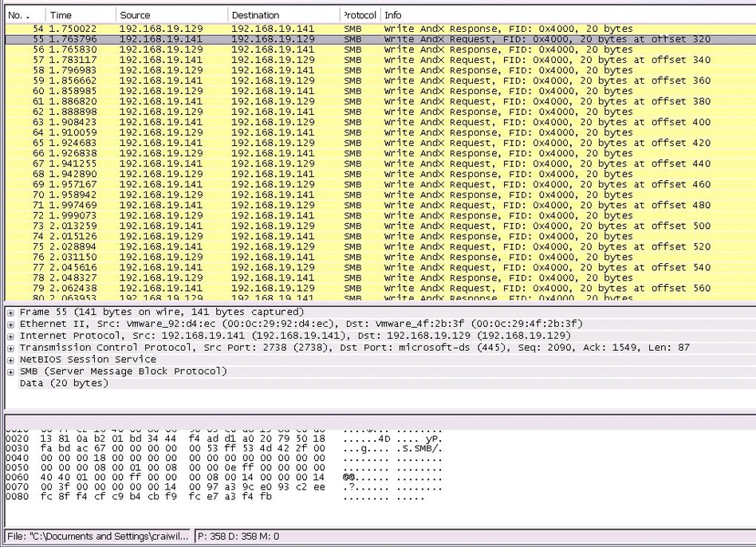
Task: Sort packets by the Time column header
Action: [81, 15]
